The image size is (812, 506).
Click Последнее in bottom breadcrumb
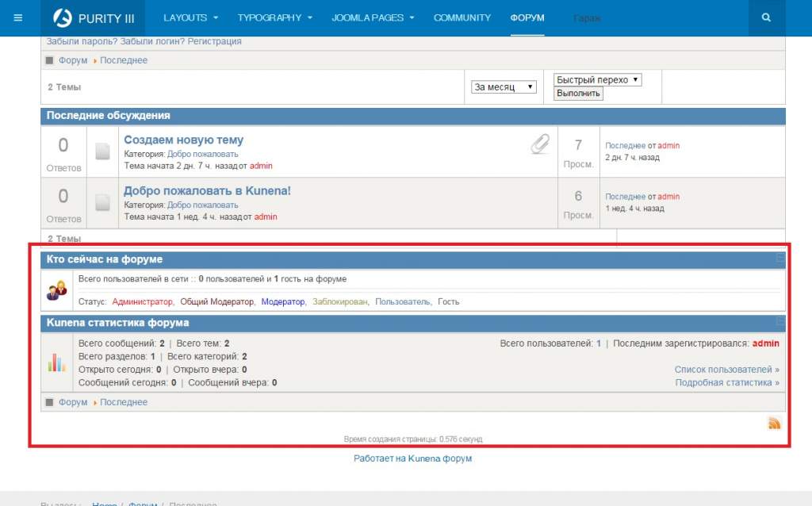(x=124, y=402)
